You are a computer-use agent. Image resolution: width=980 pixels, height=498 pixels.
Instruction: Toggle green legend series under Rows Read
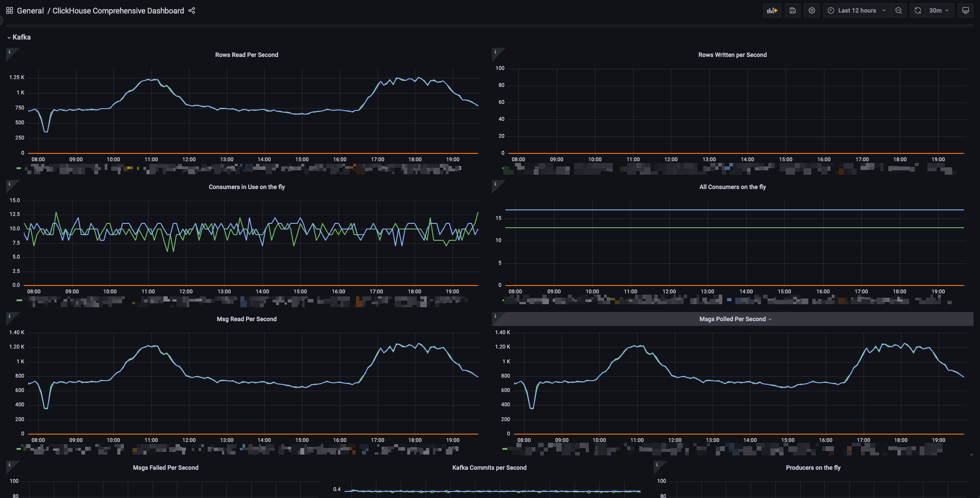(19, 168)
